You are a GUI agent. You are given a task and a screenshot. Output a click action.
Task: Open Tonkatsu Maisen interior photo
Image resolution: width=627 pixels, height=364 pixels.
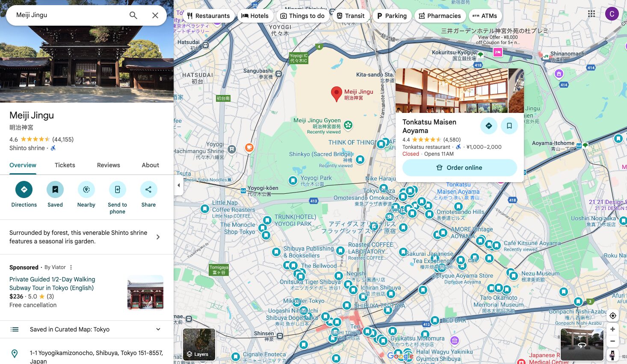pyautogui.click(x=452, y=91)
